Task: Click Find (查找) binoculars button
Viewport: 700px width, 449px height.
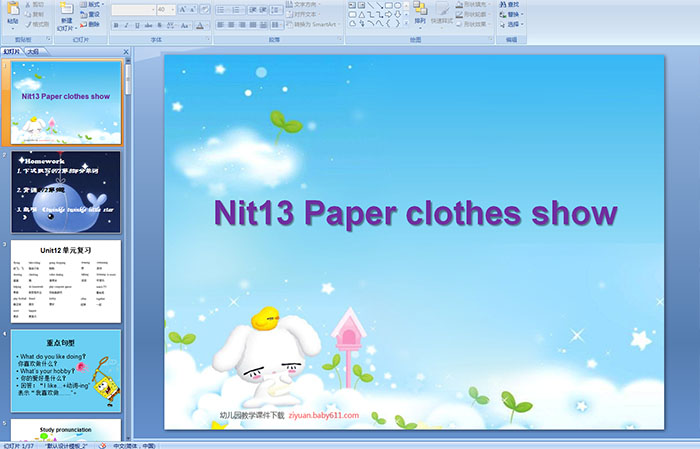Action: 509,4
